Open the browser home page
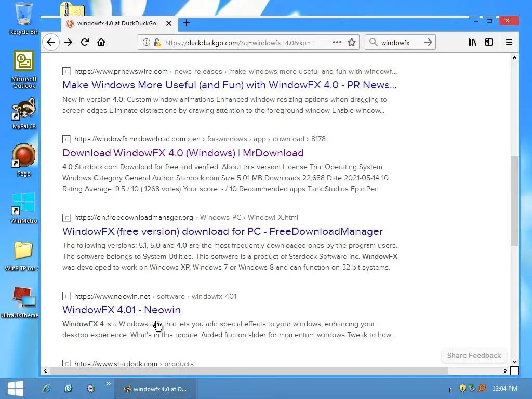 [x=101, y=43]
